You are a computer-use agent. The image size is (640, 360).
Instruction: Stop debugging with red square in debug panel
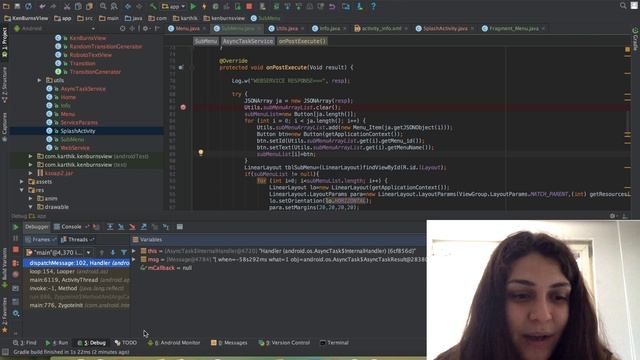pos(16,249)
